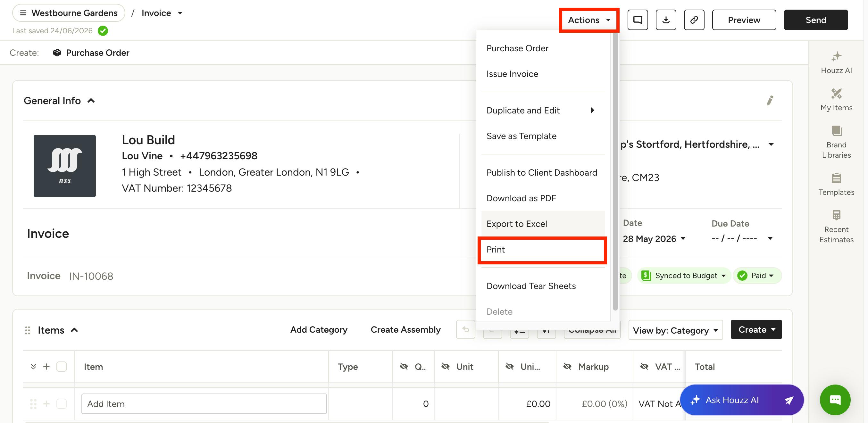The image size is (868, 423).
Task: Choose Download as PDF
Action: [543, 198]
